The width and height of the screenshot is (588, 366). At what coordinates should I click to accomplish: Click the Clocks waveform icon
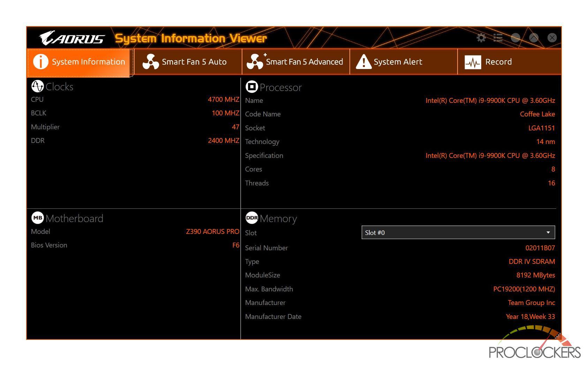pyautogui.click(x=37, y=86)
